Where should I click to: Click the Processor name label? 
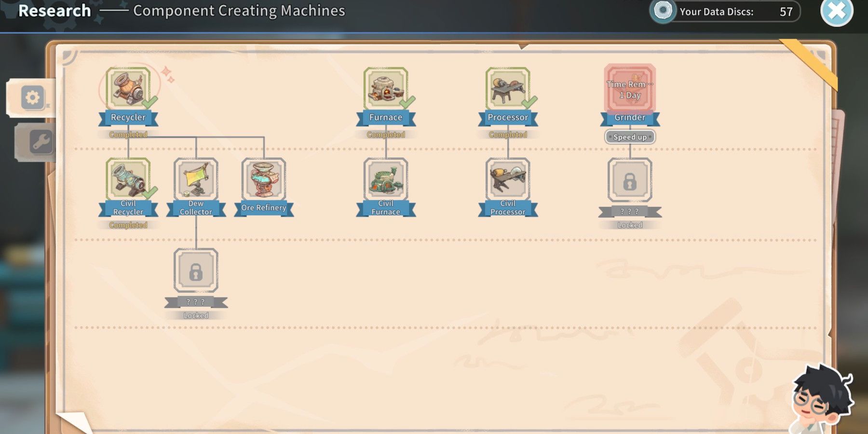(508, 118)
